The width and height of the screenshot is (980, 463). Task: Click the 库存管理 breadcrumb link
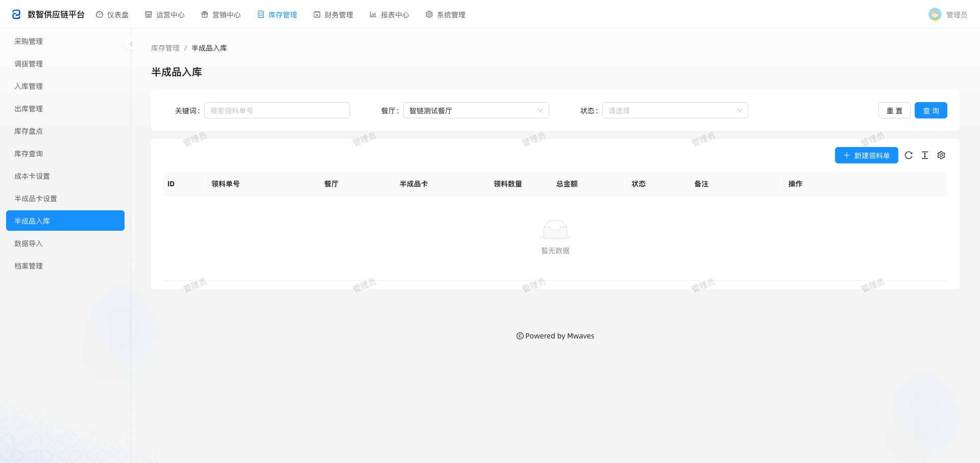point(165,48)
